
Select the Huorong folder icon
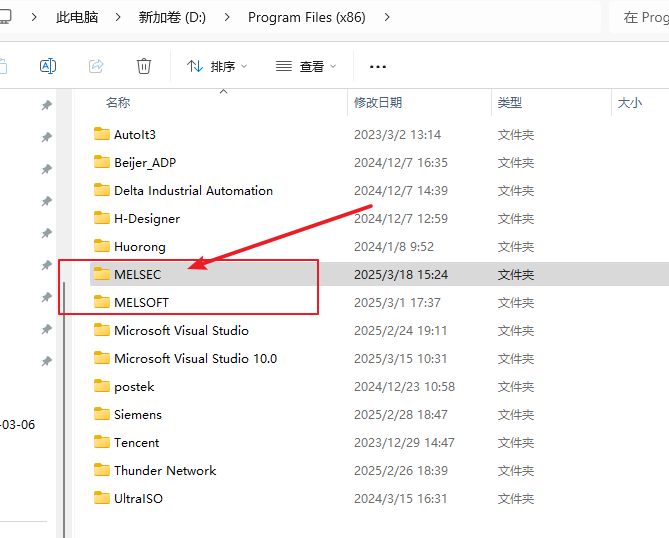[x=102, y=246]
